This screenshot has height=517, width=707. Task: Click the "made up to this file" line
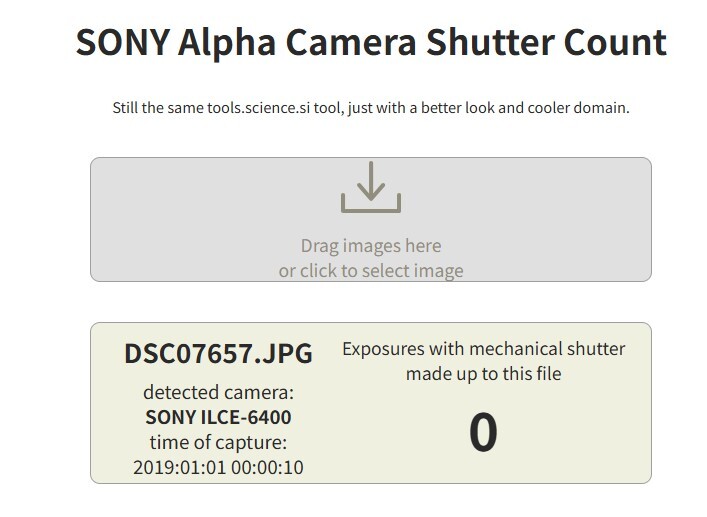tap(483, 374)
